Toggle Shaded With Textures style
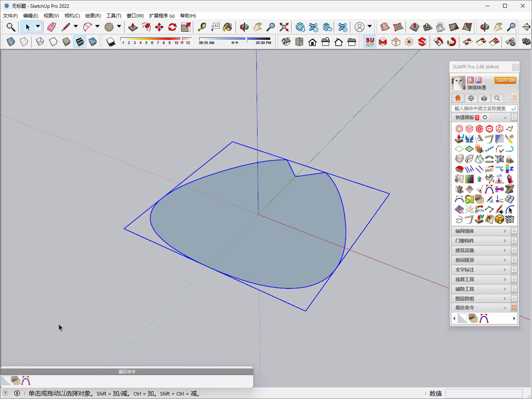Image resolution: width=532 pixels, height=399 pixels. (80, 42)
